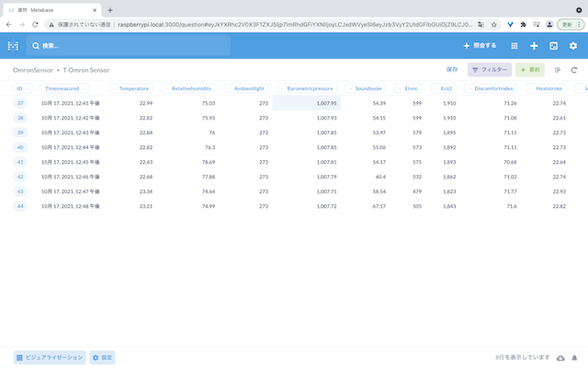Reload the browser page
Viewport: 588px width, 368px height.
(x=35, y=25)
